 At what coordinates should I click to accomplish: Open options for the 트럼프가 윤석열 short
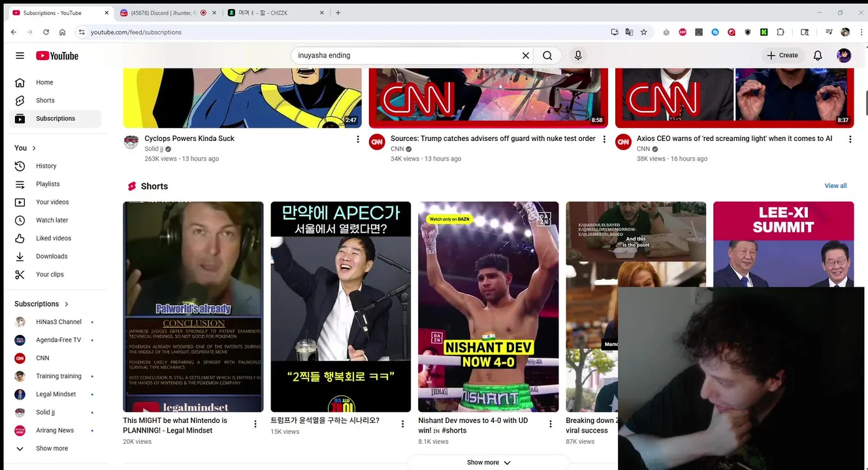click(x=403, y=424)
